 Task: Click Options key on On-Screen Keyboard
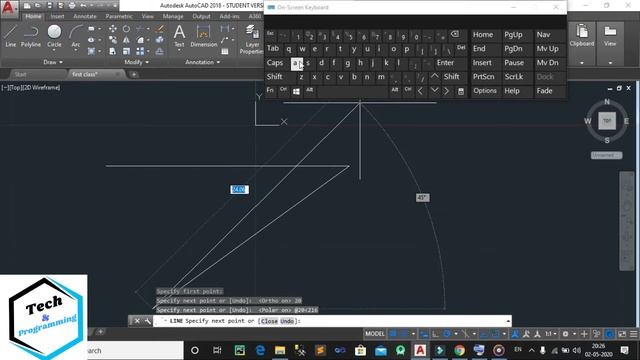485,91
